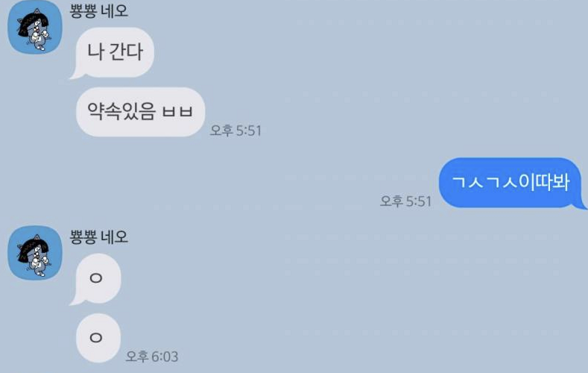This screenshot has height=373, width=588.
Task: Tap the sender name above 나 간다
Action: click(x=99, y=10)
